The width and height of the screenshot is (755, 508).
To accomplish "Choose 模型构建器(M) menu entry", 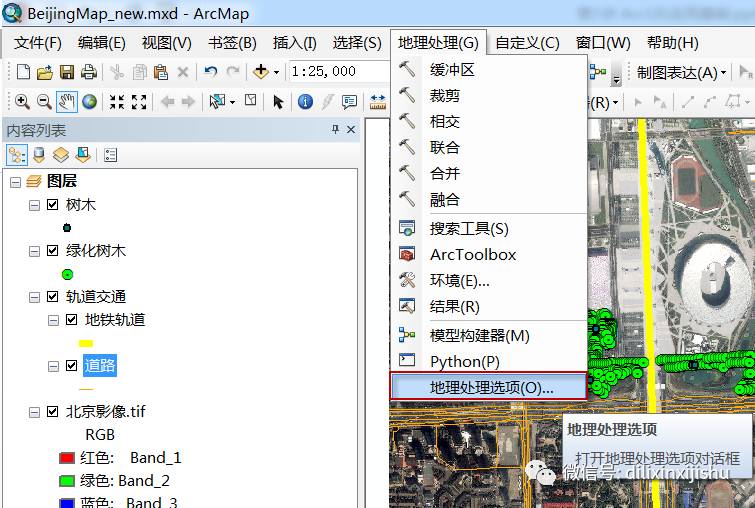I will point(489,335).
